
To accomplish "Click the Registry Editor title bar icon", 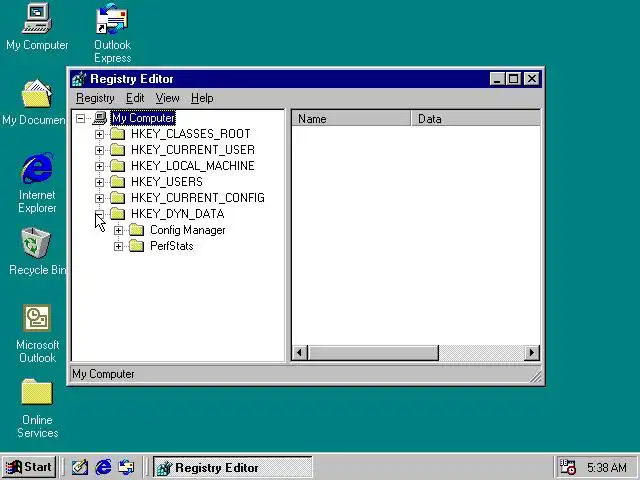I will pos(79,79).
